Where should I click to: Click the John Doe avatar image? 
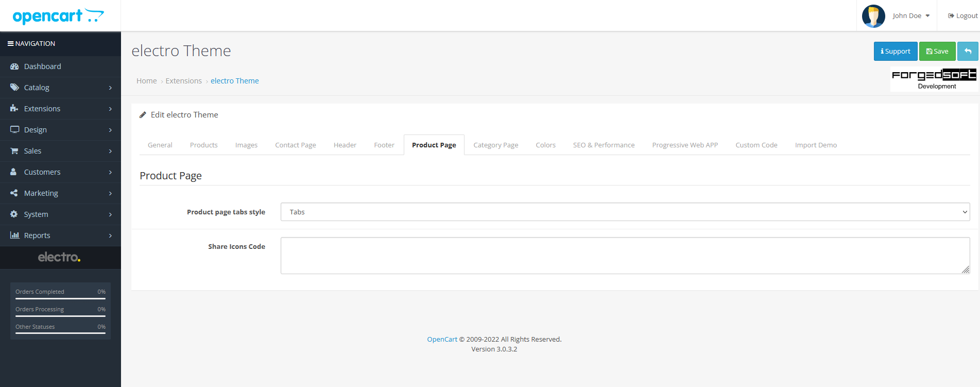click(x=873, y=16)
